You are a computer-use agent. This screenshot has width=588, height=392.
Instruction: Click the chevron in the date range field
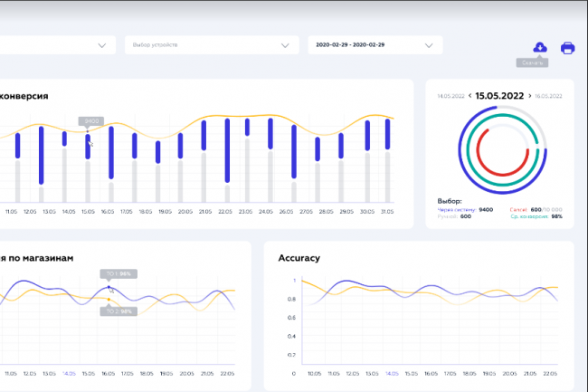point(429,45)
